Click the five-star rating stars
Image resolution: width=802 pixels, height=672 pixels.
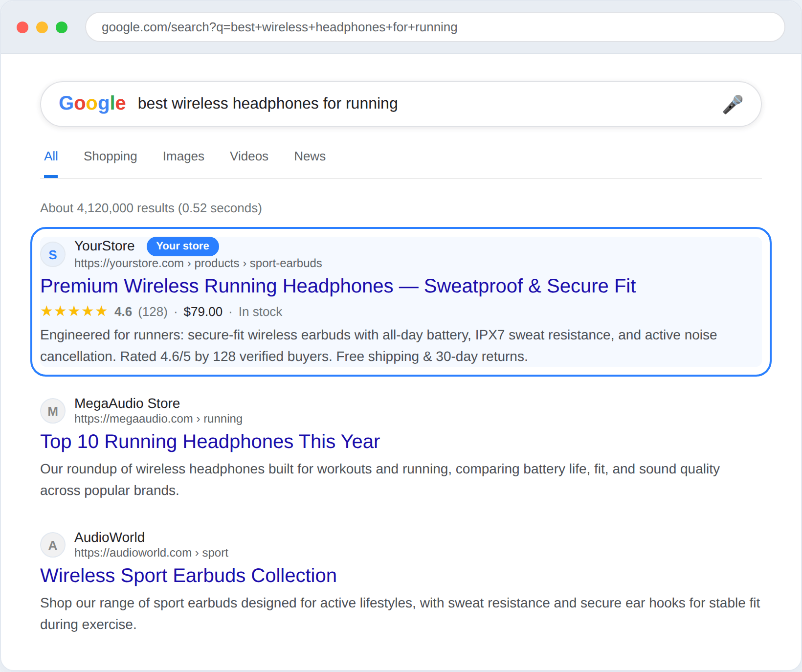[74, 312]
